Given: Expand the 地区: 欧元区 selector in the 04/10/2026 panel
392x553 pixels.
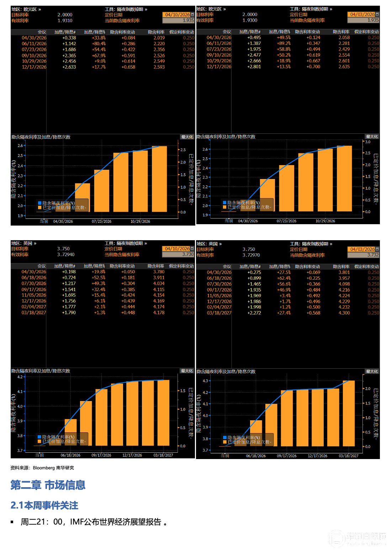Looking at the screenshot, I should (x=26, y=9).
